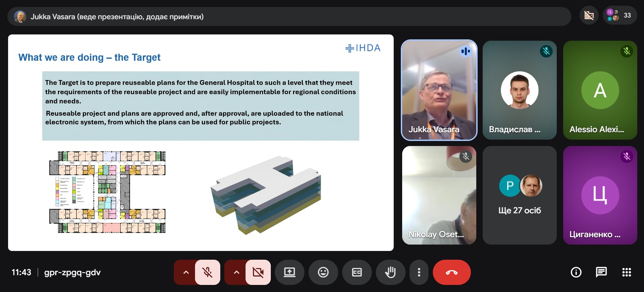This screenshot has width=644, height=292.
Task: Open the 'Ще 27 осіб' participants tile
Action: coord(519,195)
